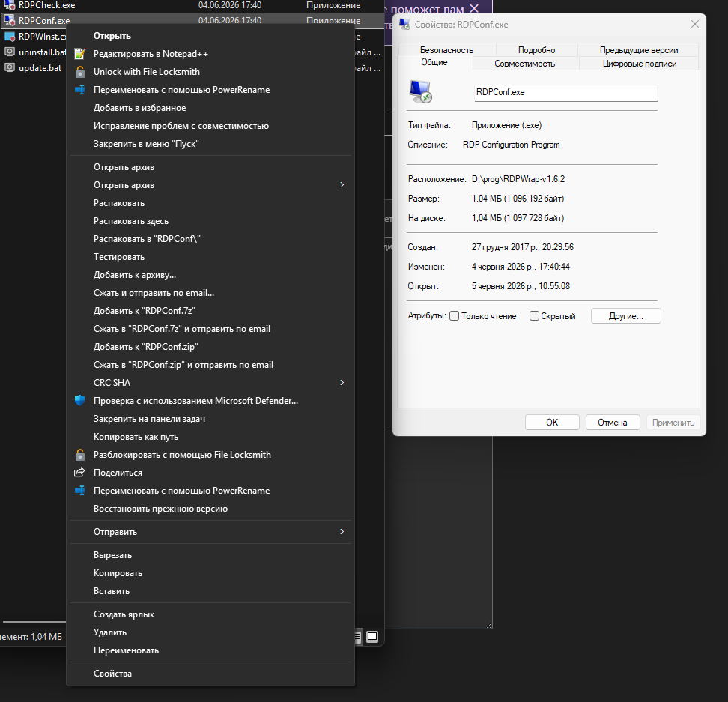
Task: Choose Открыть in context menu
Action: click(210, 36)
